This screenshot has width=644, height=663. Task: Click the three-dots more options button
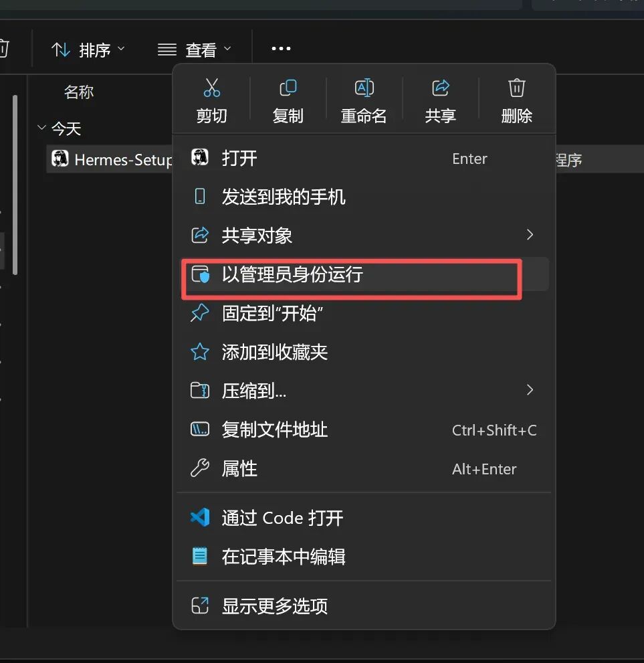(281, 49)
